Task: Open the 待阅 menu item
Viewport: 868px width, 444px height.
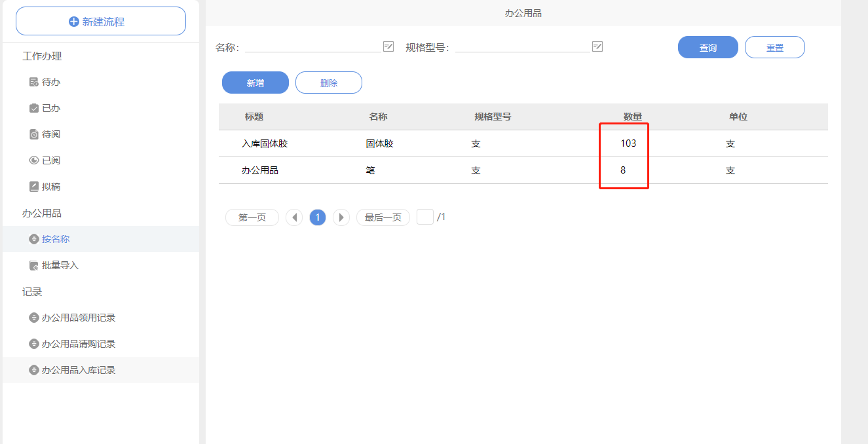Action: coord(101,134)
